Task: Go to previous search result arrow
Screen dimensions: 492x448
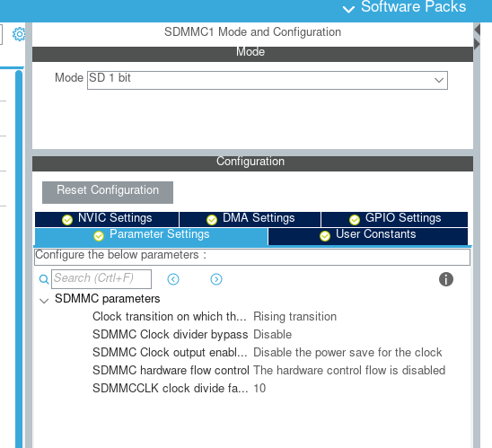Action: point(173,279)
